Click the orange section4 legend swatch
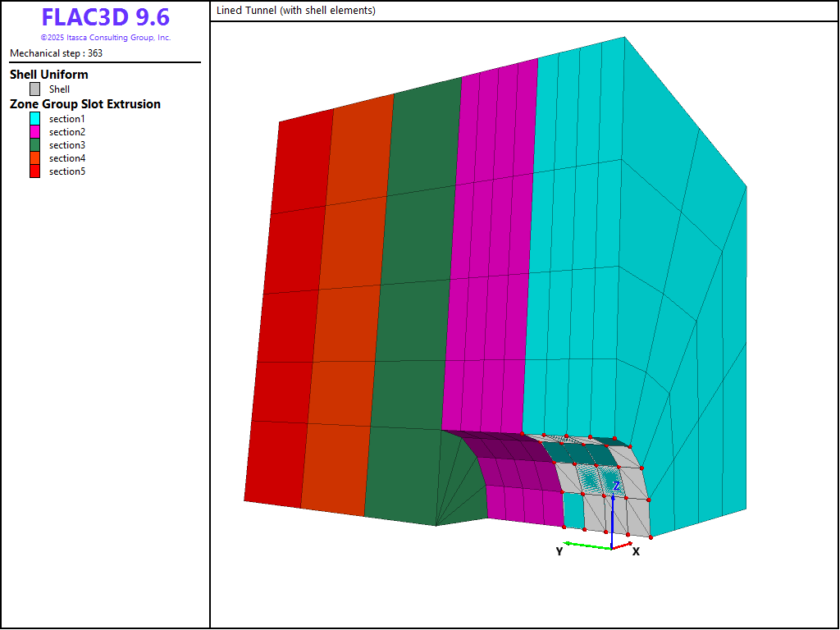 click(x=34, y=158)
